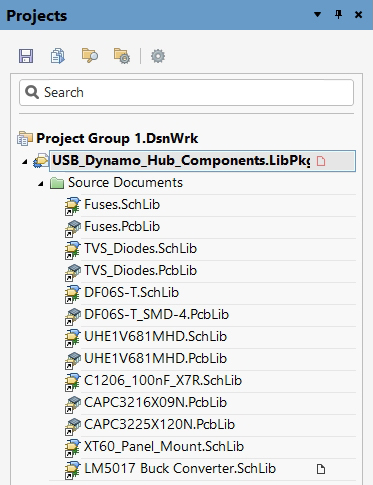The width and height of the screenshot is (373, 485).
Task: Open CAPC3225X120N.PcbLib
Action: (160, 425)
